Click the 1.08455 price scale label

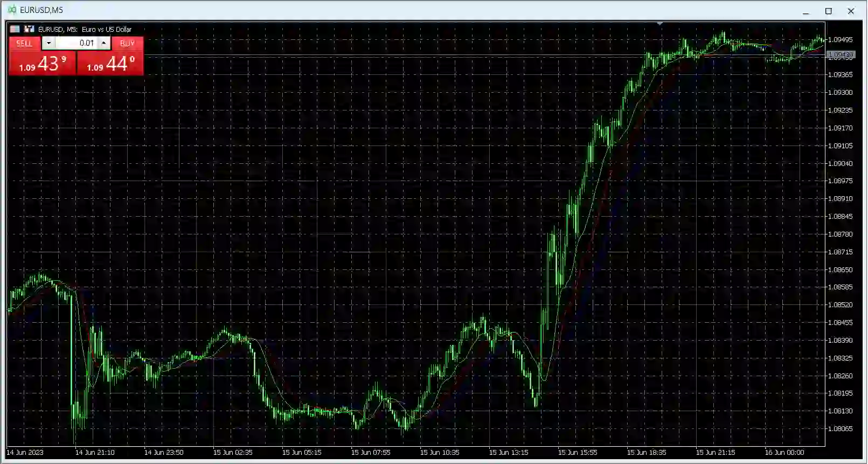841,322
